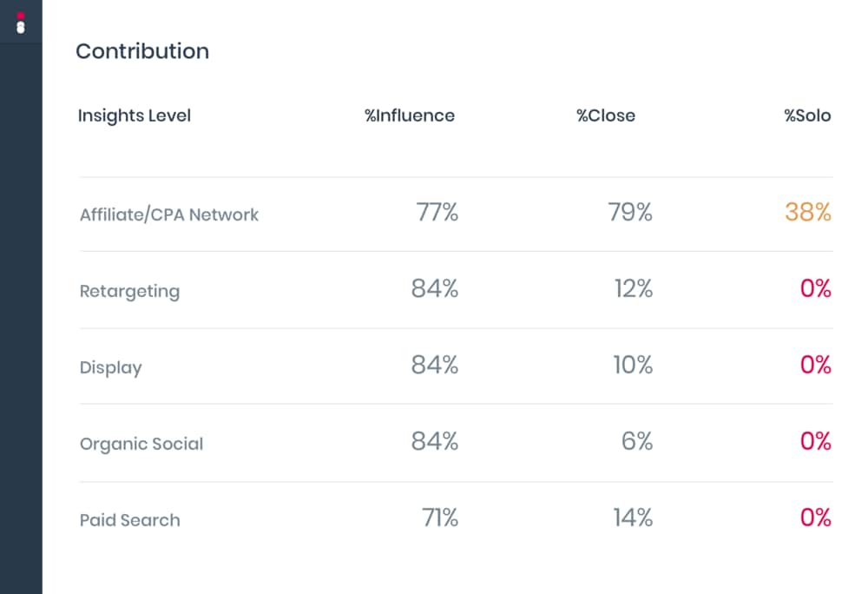Click the logo icon in the sidebar
The height and width of the screenshot is (594, 868).
(21, 23)
